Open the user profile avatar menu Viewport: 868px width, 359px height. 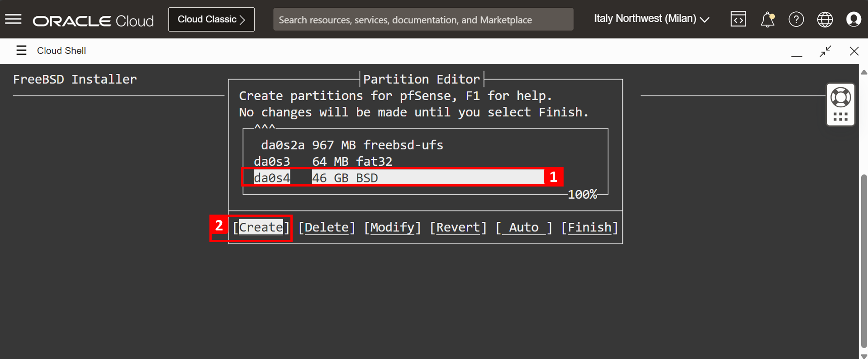click(x=854, y=19)
